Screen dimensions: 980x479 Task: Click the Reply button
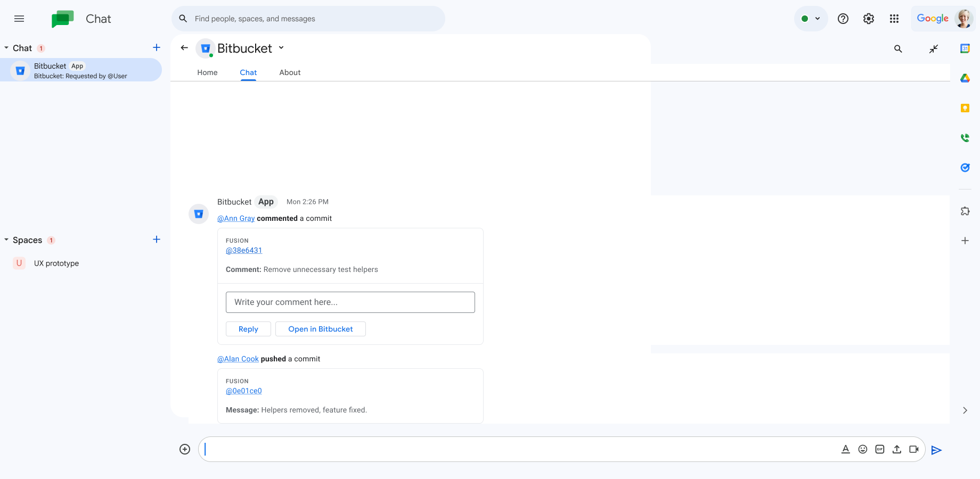[248, 329]
